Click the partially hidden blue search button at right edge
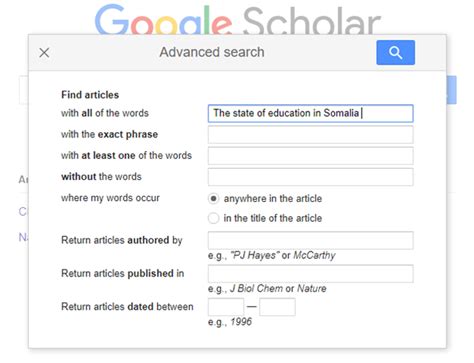474x363 pixels. point(452,90)
